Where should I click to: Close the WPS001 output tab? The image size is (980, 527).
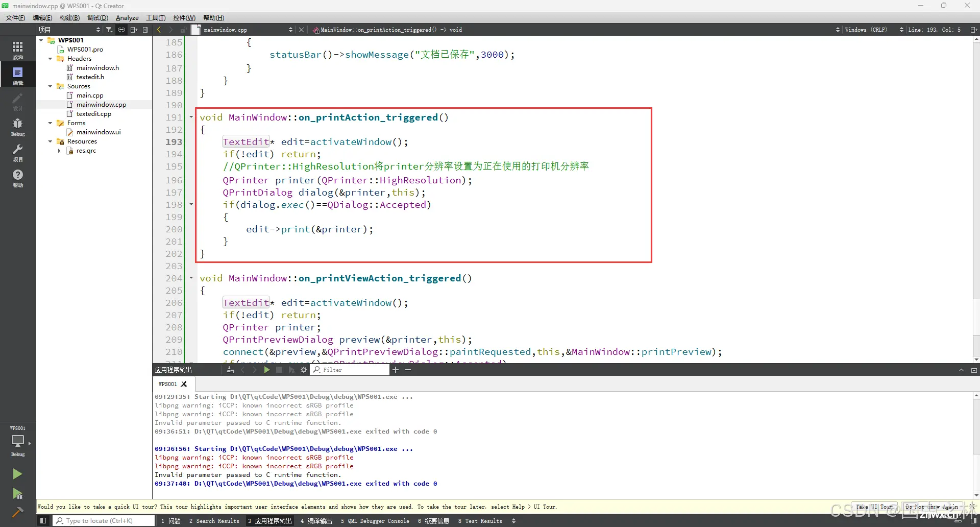184,384
